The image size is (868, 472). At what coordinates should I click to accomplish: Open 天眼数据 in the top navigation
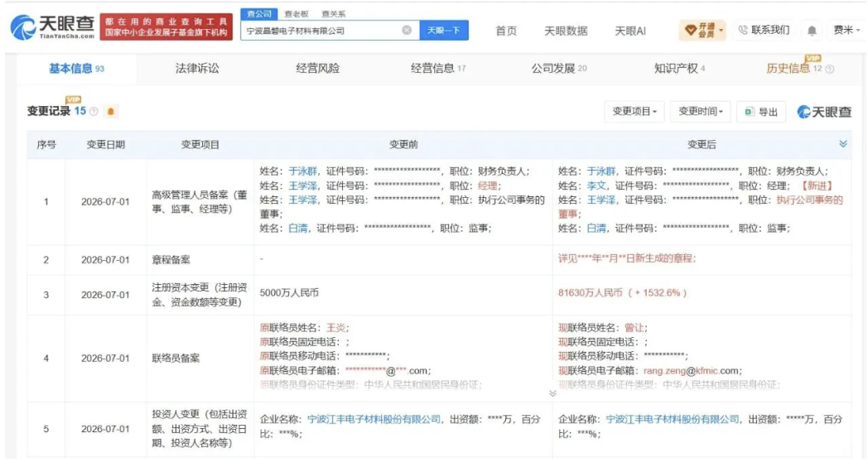point(566,31)
